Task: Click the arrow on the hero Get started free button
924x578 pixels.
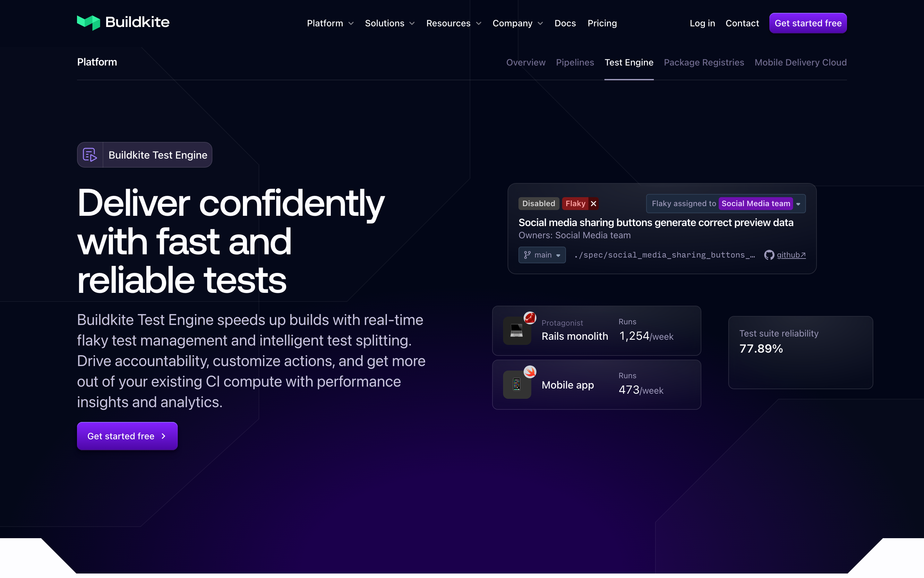Action: click(164, 436)
